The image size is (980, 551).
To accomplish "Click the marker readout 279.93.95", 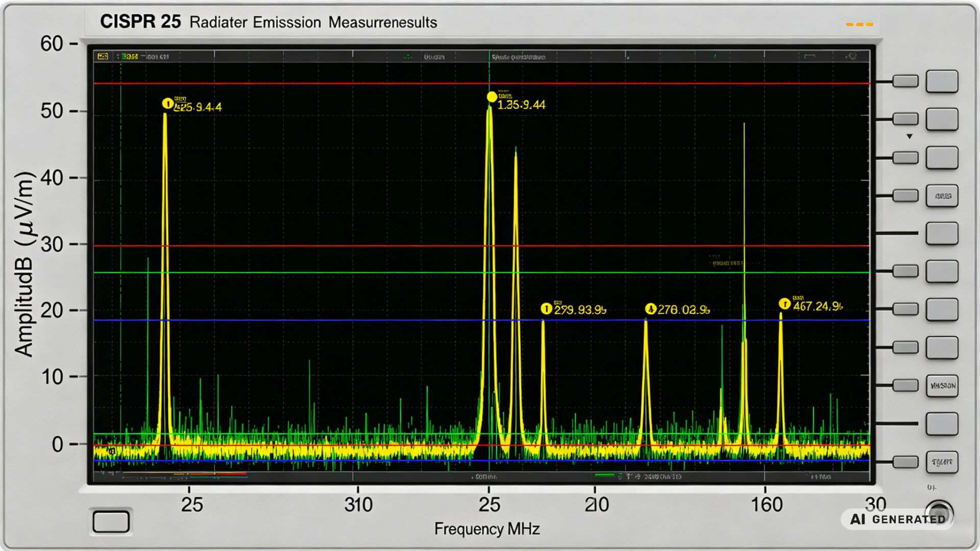I will (x=580, y=310).
